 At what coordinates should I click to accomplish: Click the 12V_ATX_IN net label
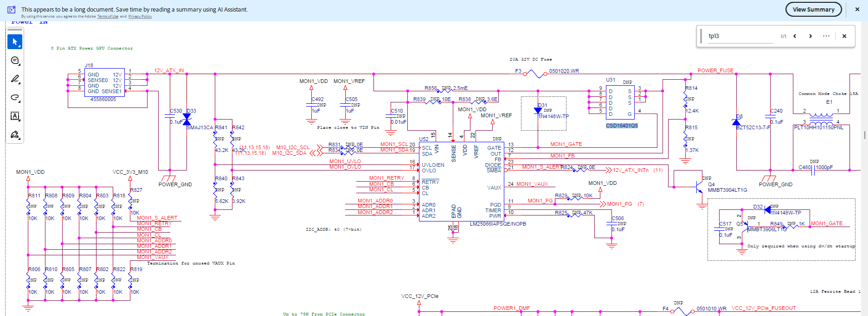click(169, 71)
